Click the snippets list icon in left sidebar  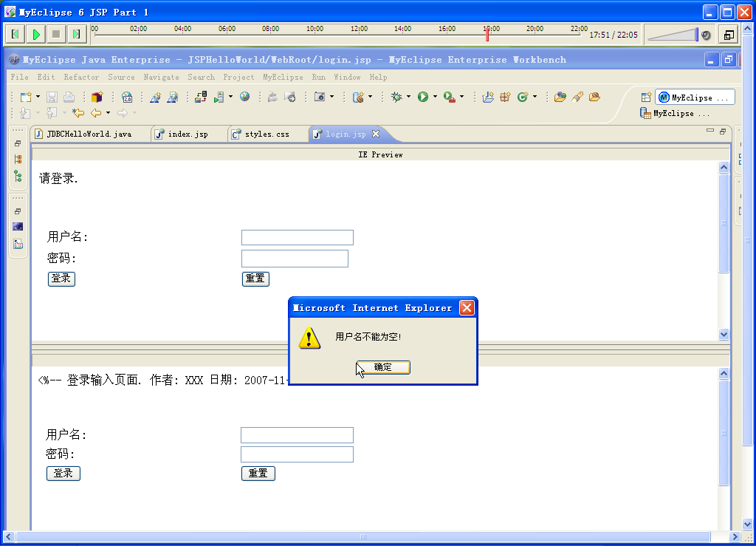tap(18, 244)
